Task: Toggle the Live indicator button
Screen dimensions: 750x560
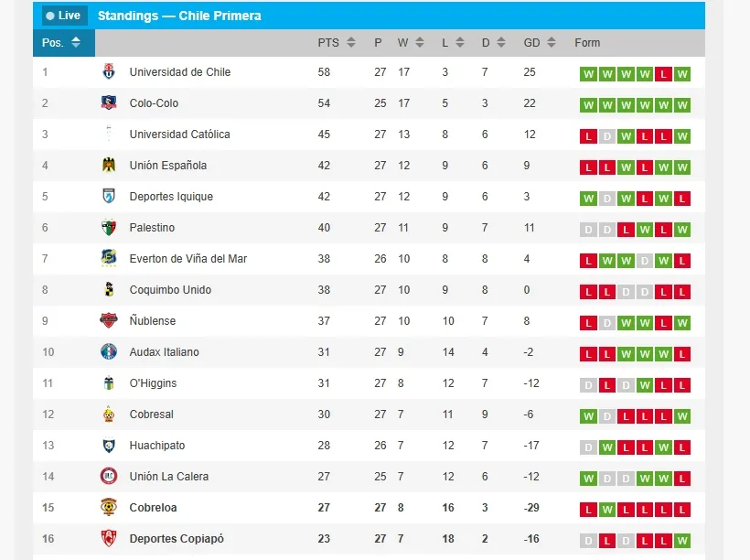Action: coord(64,16)
